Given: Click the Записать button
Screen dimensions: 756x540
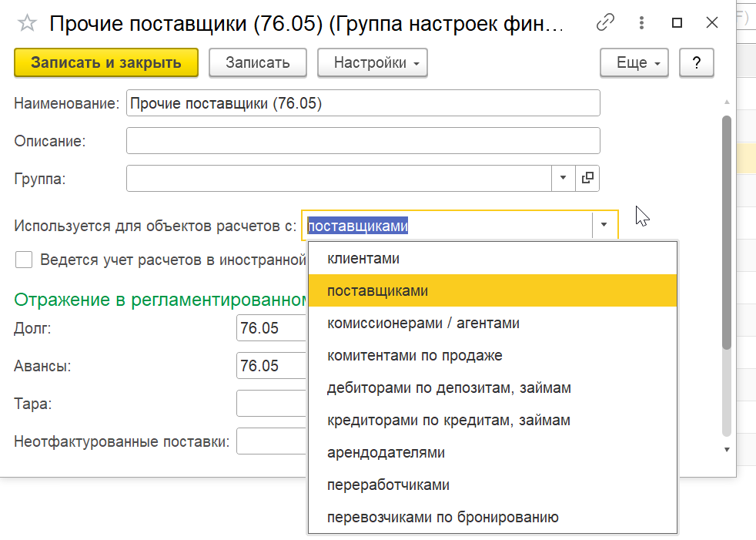Looking at the screenshot, I should (x=258, y=62).
